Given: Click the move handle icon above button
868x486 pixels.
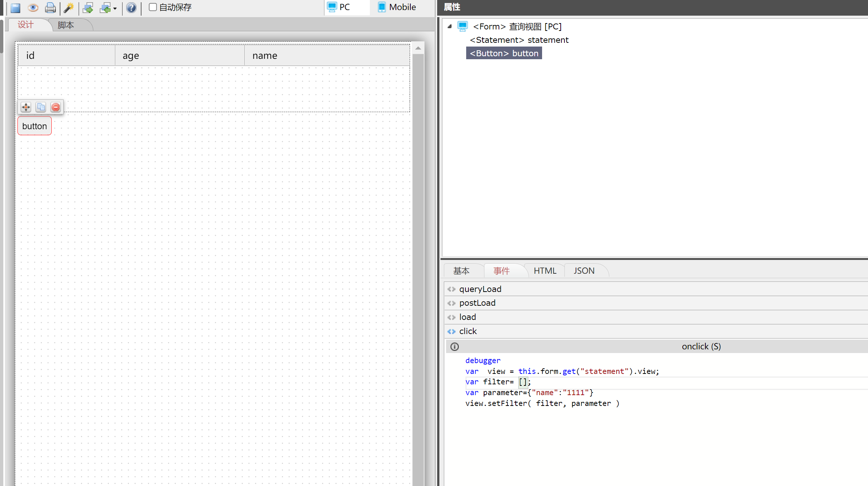Looking at the screenshot, I should click(x=26, y=107).
